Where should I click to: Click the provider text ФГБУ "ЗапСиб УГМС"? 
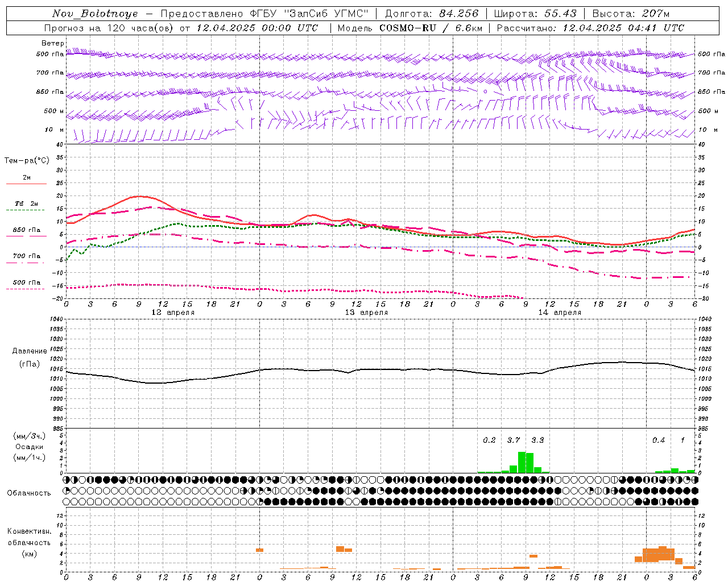pos(309,14)
